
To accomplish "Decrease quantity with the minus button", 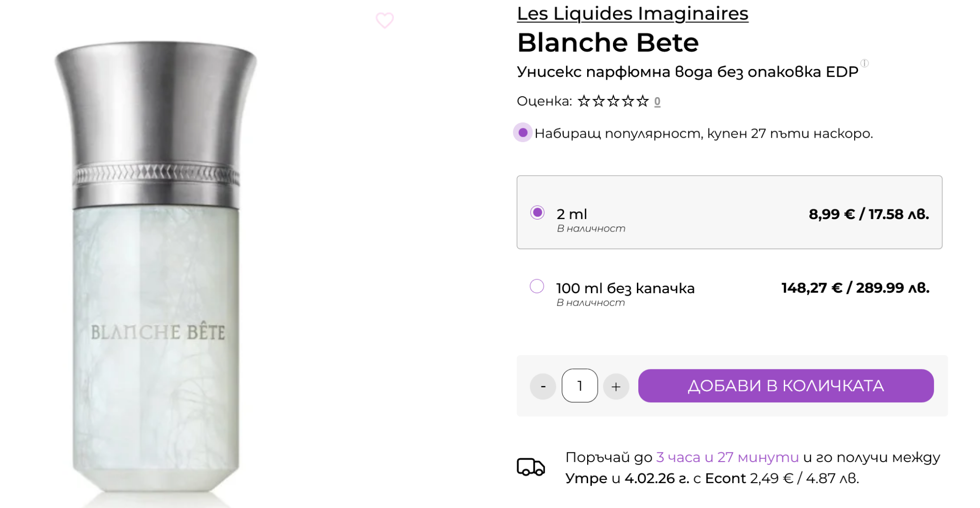I will (x=543, y=386).
